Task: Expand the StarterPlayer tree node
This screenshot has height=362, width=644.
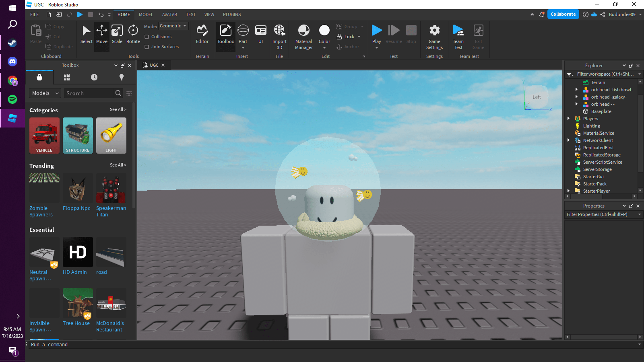Action: coord(568,191)
